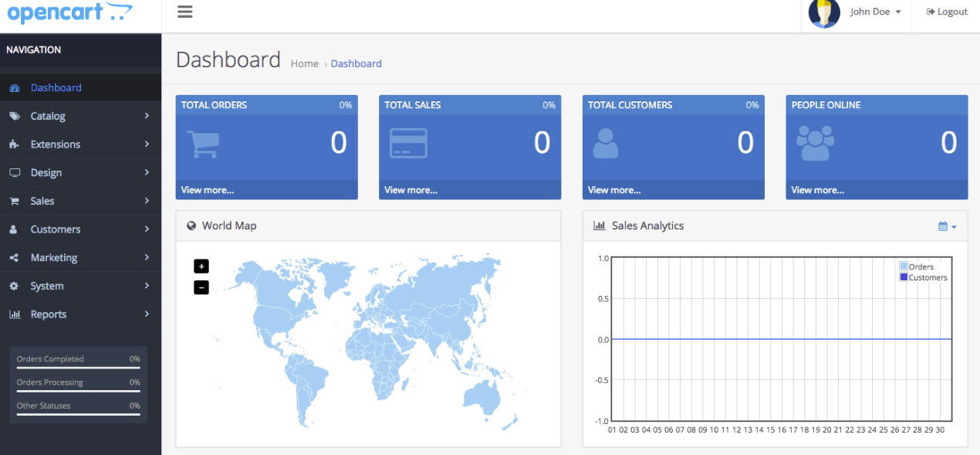Viewport: 980px width, 455px height.
Task: Expand the Customers chevron arrow
Action: click(147, 229)
